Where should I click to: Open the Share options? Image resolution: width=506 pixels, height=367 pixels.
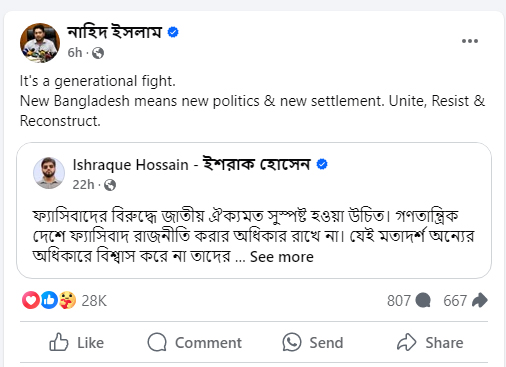pos(430,342)
